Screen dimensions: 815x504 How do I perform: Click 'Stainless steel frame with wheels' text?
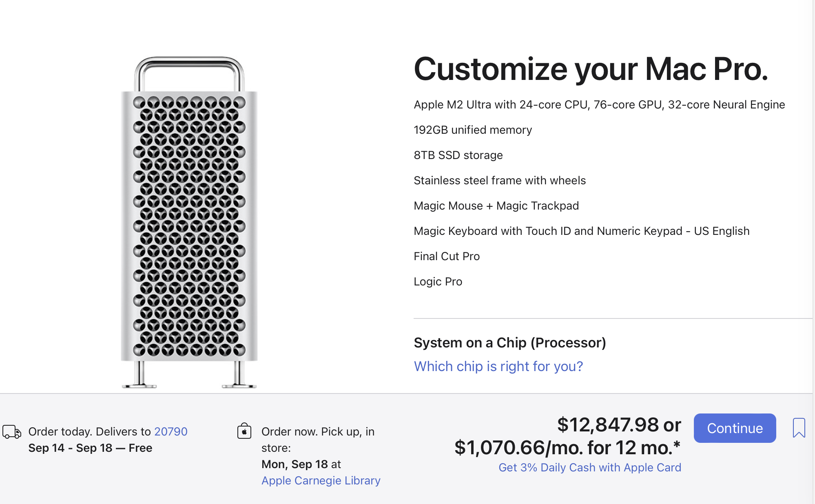(x=499, y=181)
